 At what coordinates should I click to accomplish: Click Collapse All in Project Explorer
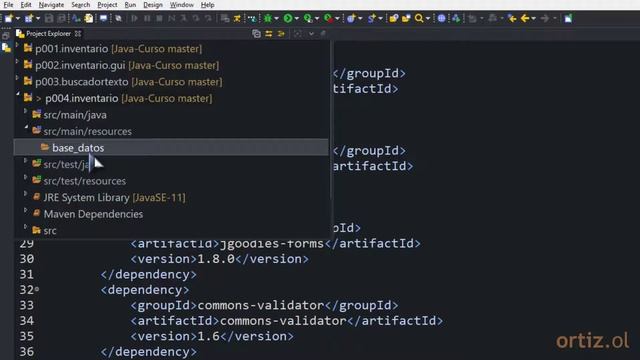pos(256,34)
